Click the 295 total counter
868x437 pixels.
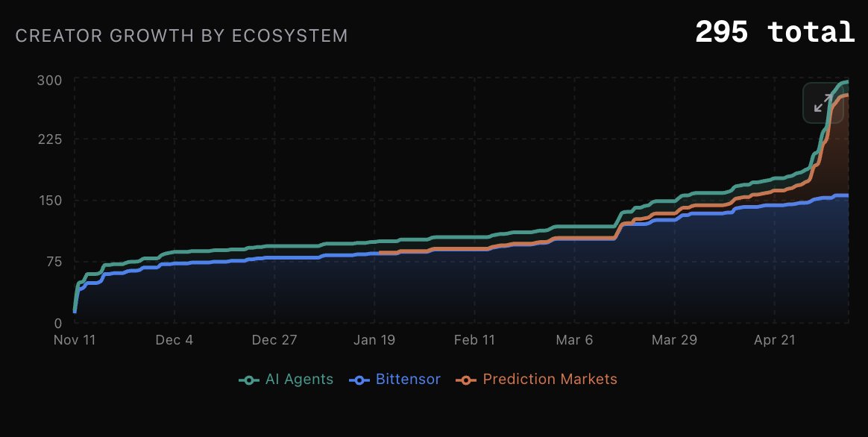pyautogui.click(x=775, y=32)
